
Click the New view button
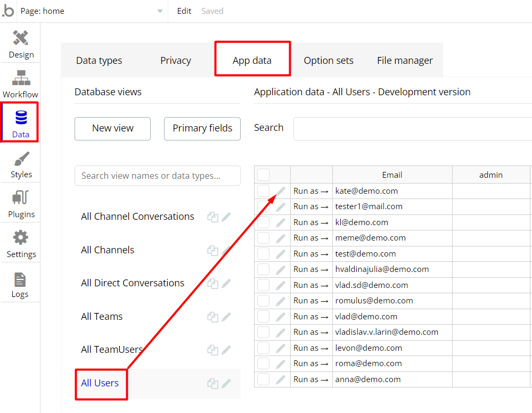[x=113, y=128]
